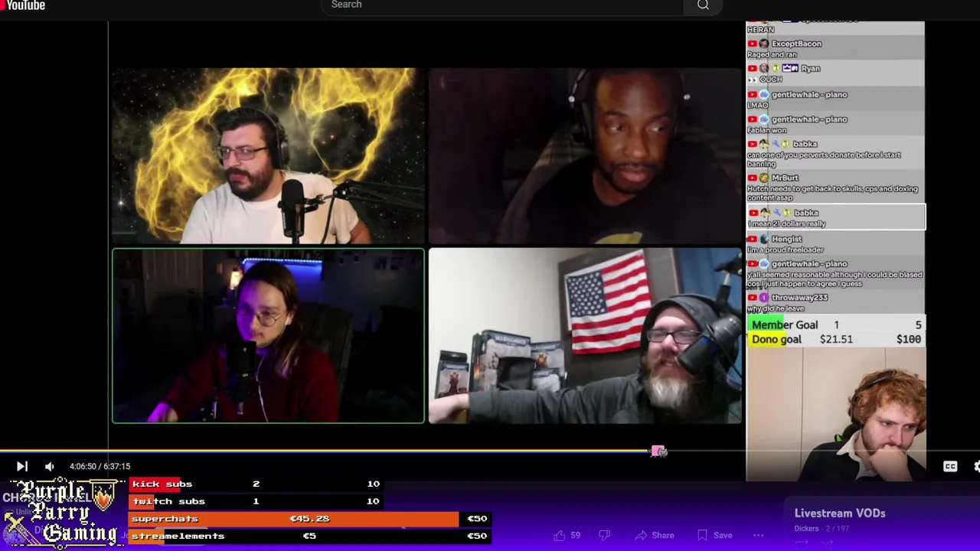This screenshot has width=980, height=551.
Task: Click the highlighted babka 21 dollars message
Action: 835,217
